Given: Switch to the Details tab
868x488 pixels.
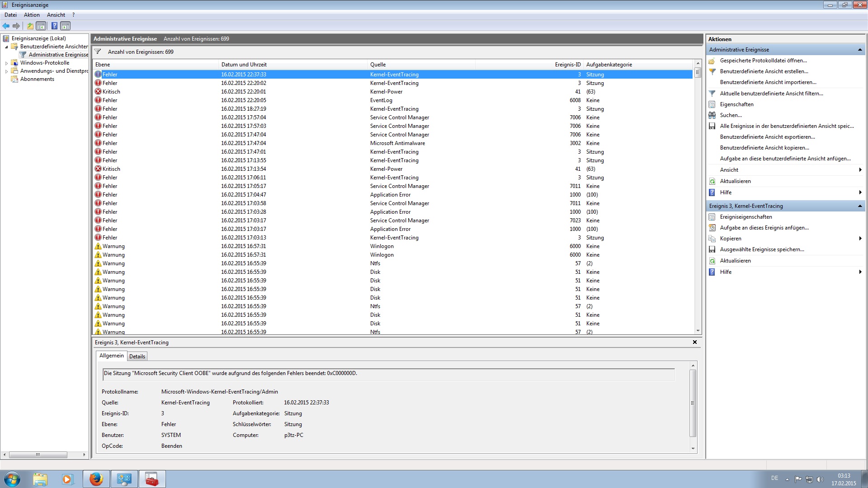Looking at the screenshot, I should click(137, 357).
